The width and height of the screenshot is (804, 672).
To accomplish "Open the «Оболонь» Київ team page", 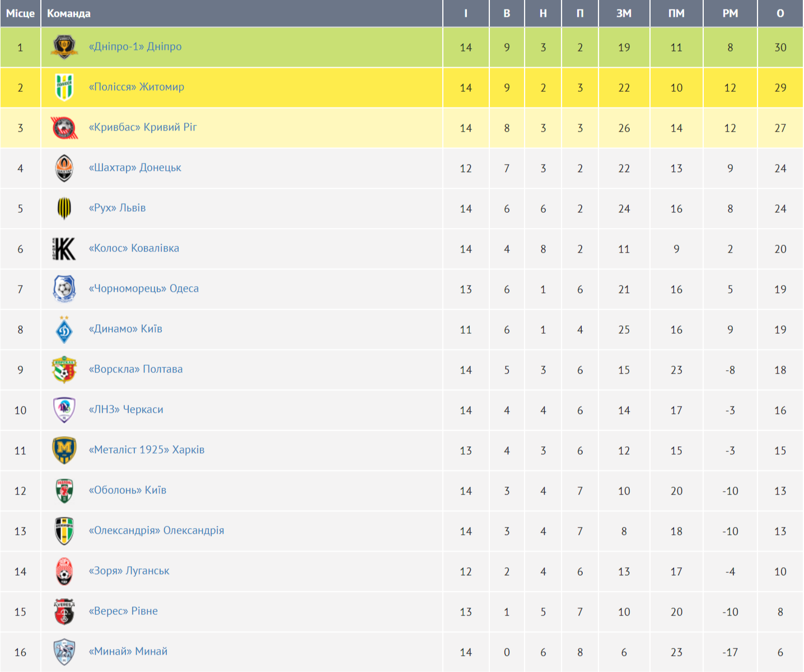I will click(128, 490).
